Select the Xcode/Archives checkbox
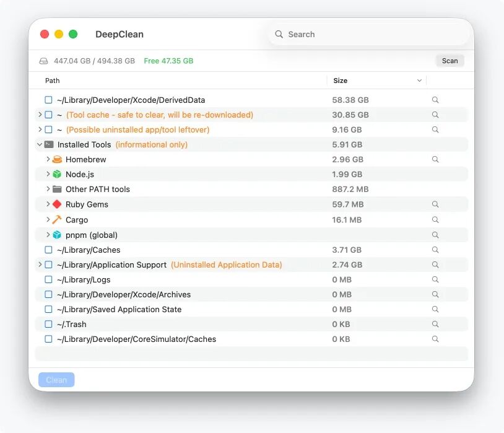The width and height of the screenshot is (504, 433). coord(48,294)
